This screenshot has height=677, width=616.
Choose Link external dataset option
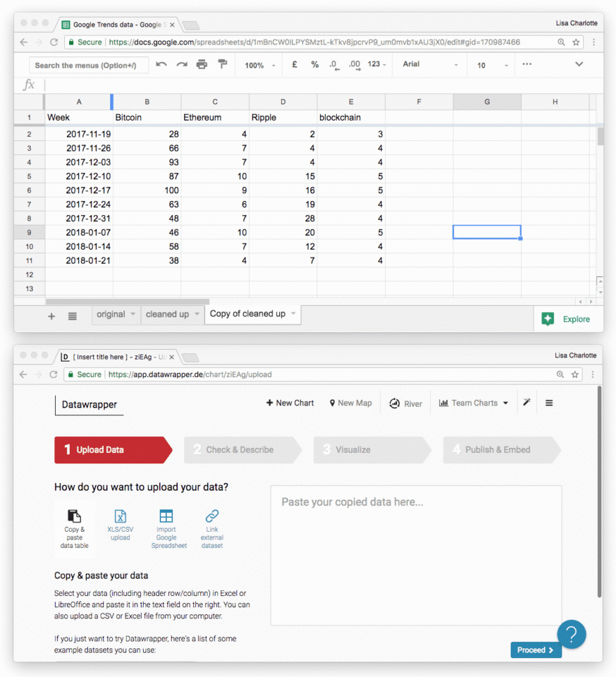(x=211, y=527)
